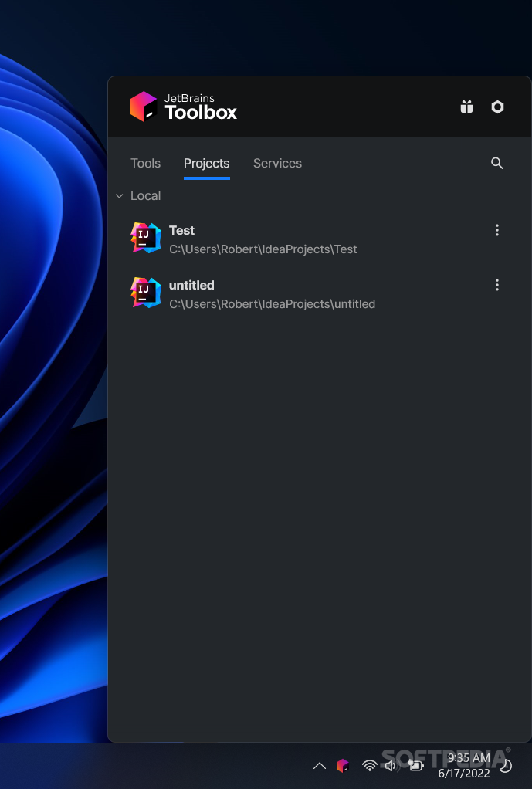Click the Local section label
Screen dimensions: 532x789
[145, 196]
